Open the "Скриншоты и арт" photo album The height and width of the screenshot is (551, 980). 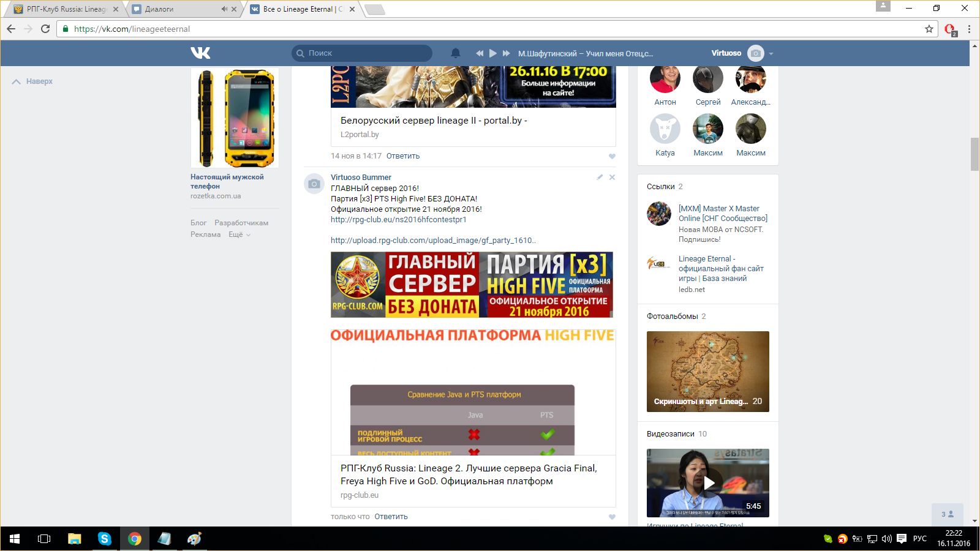coord(707,371)
